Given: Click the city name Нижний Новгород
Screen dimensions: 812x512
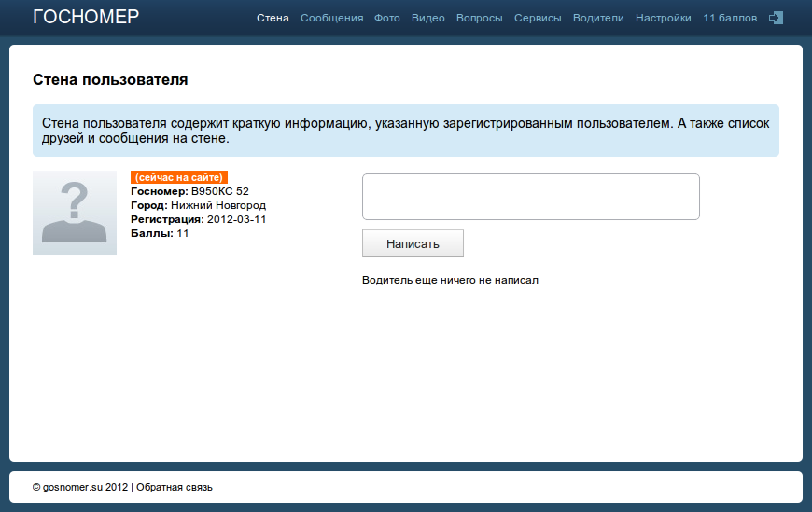Looking at the screenshot, I should click(x=218, y=205).
